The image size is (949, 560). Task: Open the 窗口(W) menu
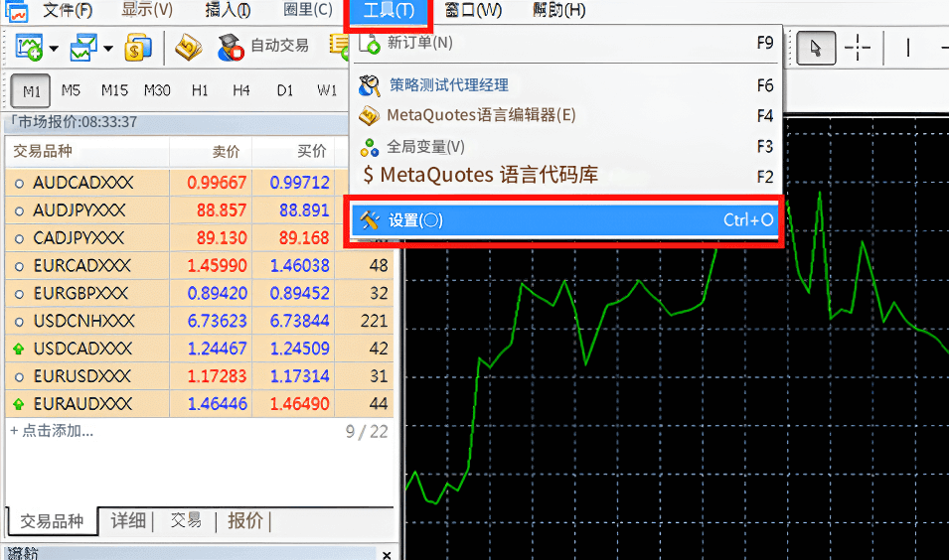473,10
